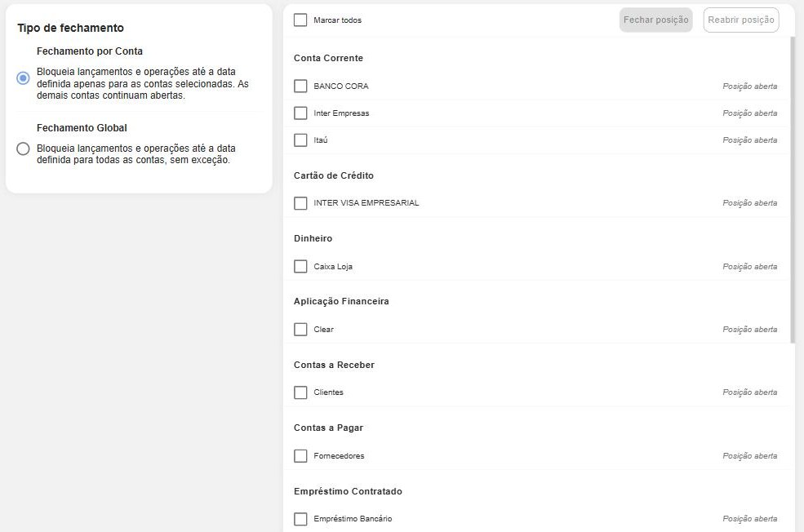Check the BANCO CORA account checkbox
The image size is (804, 532).
pos(300,86)
